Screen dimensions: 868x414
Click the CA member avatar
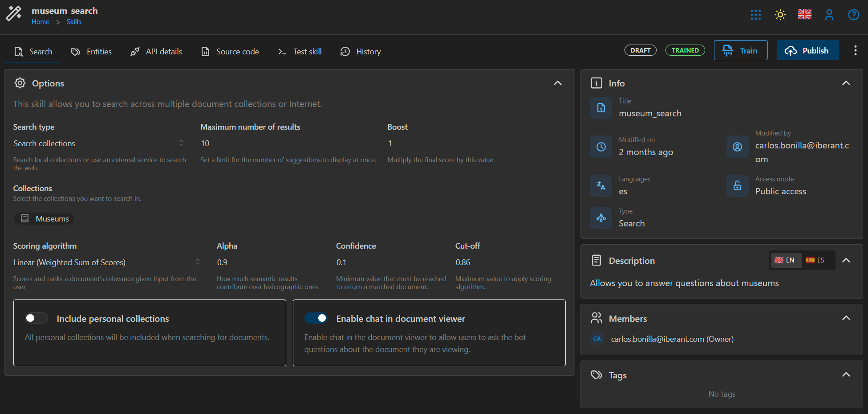[597, 339]
